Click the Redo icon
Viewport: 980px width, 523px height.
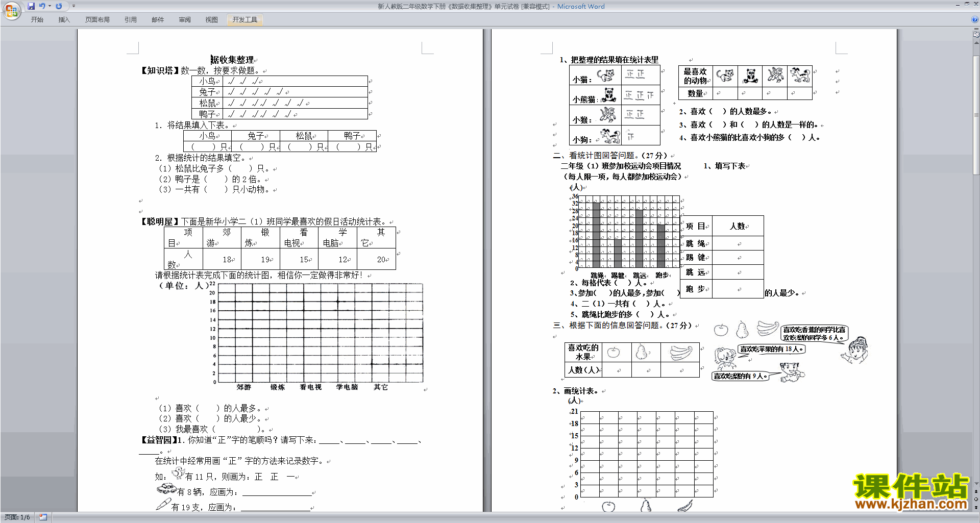pyautogui.click(x=59, y=6)
